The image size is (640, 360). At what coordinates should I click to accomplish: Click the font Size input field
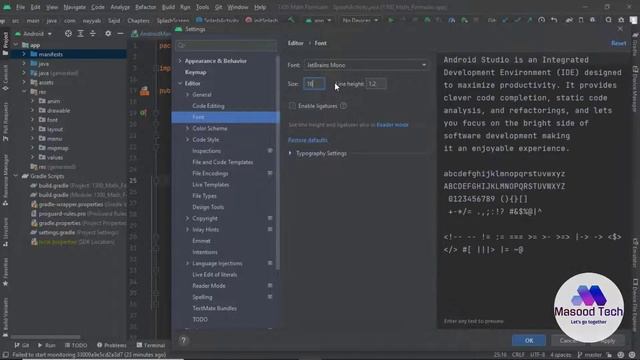point(314,84)
